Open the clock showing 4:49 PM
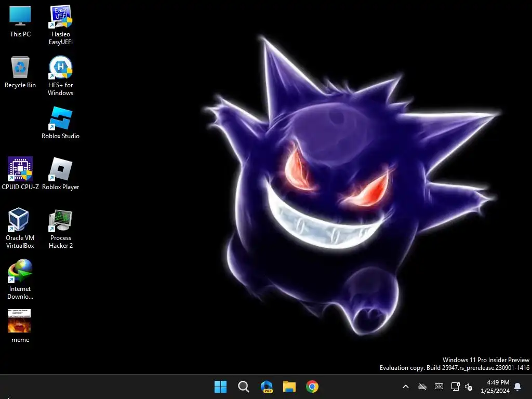532x399 pixels. pos(495,387)
